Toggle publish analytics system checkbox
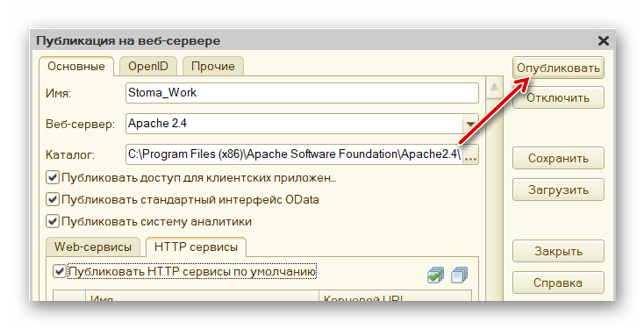Viewport: 644px width, 329px height. [x=53, y=221]
